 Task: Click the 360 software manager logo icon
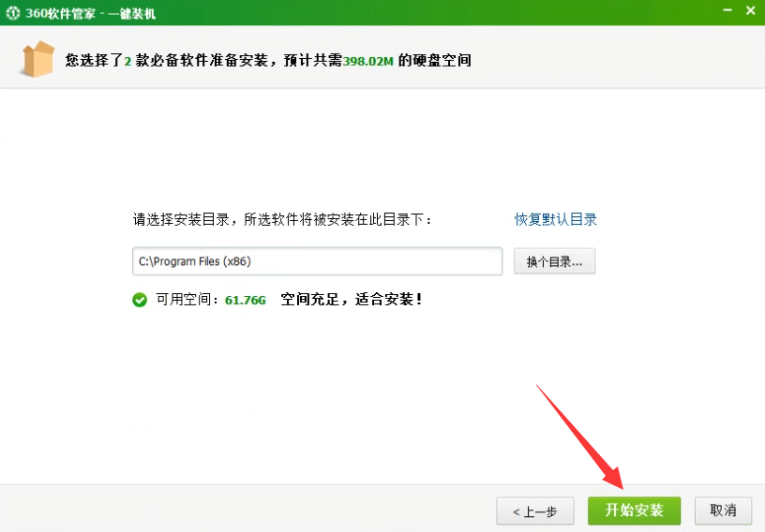13,13
